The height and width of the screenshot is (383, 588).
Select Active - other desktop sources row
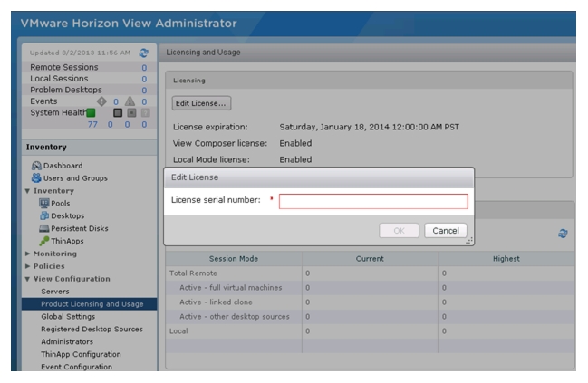370,317
